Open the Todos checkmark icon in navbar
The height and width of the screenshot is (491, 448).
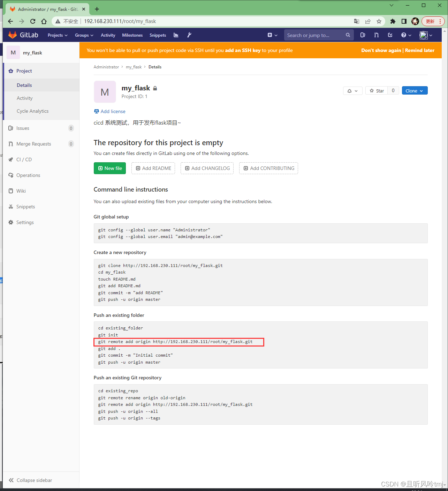click(x=390, y=35)
